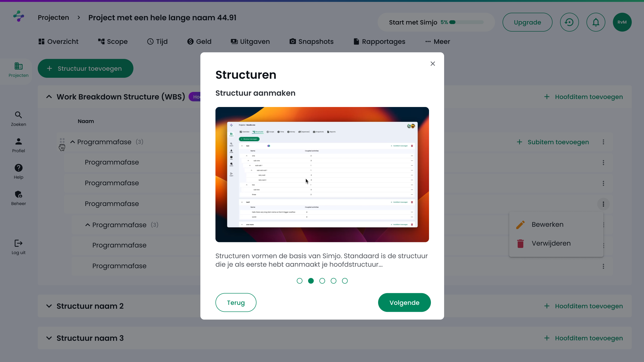
Task: Click the tutorial screenshot image in dialog
Action: 322,174
